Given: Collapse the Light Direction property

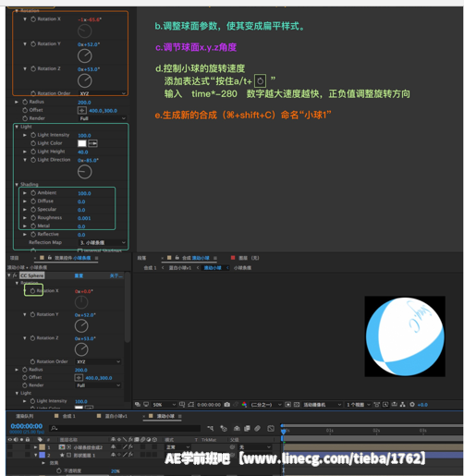Looking at the screenshot, I should pyautogui.click(x=25, y=160).
